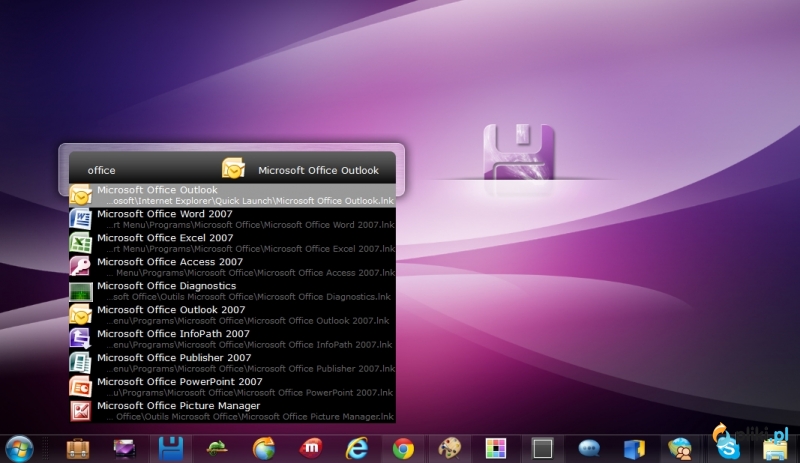The height and width of the screenshot is (463, 800).
Task: Select 'Microsoft Office InfoPath 2007' result title
Action: (173, 334)
